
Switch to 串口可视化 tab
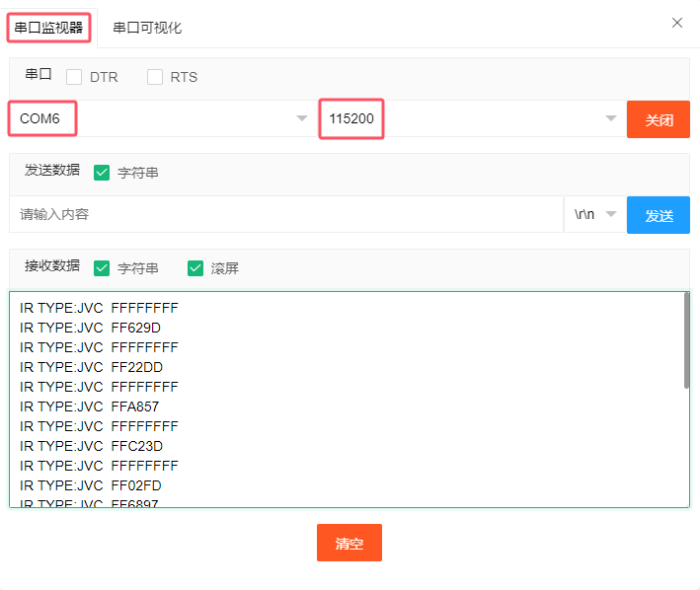[x=147, y=28]
